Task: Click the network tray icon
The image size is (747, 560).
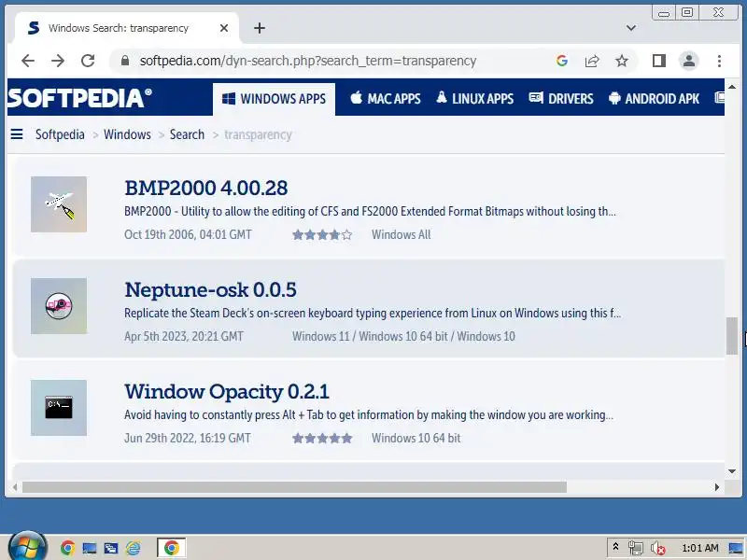Action: [x=636, y=548]
